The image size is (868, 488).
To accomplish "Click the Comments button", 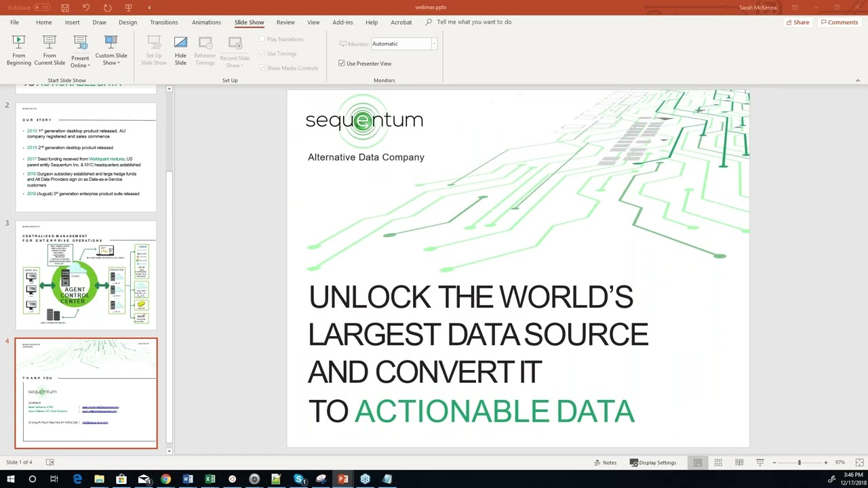I will click(839, 22).
